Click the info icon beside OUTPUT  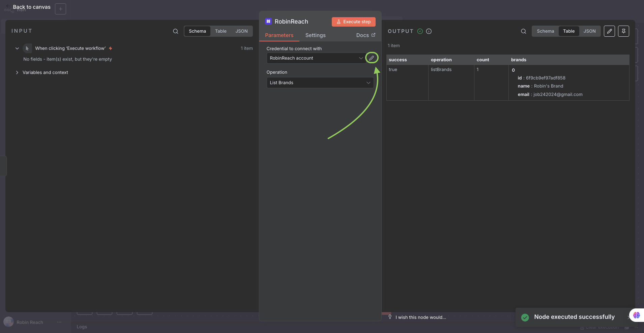[429, 31]
